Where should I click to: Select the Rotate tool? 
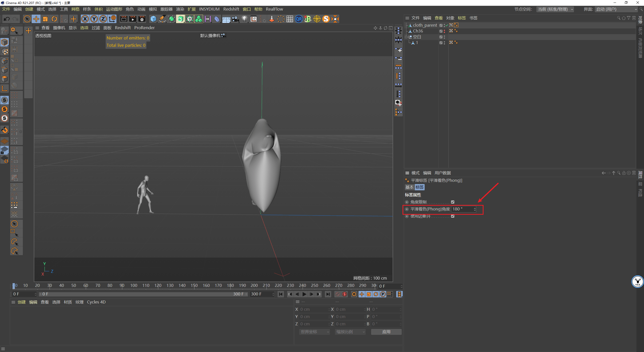point(54,19)
